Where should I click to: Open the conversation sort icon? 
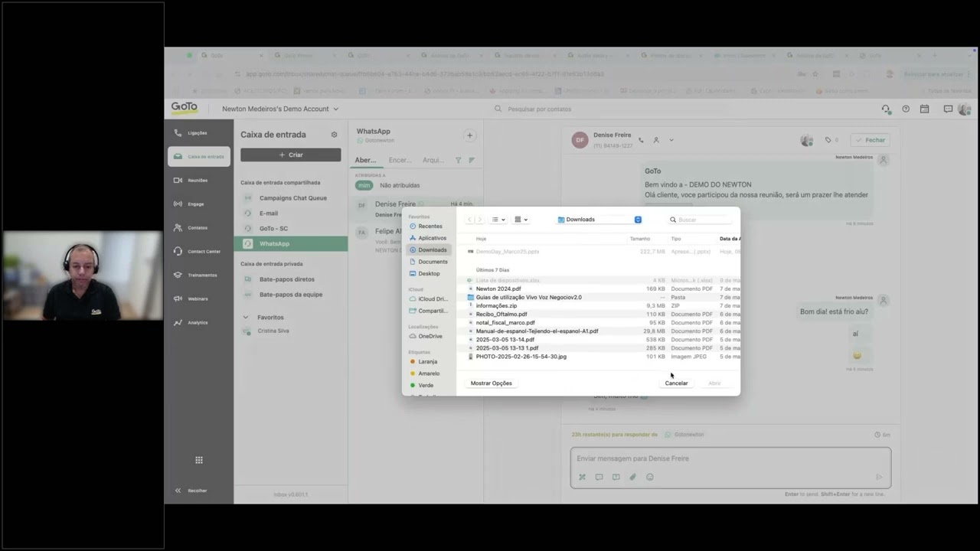(x=472, y=160)
